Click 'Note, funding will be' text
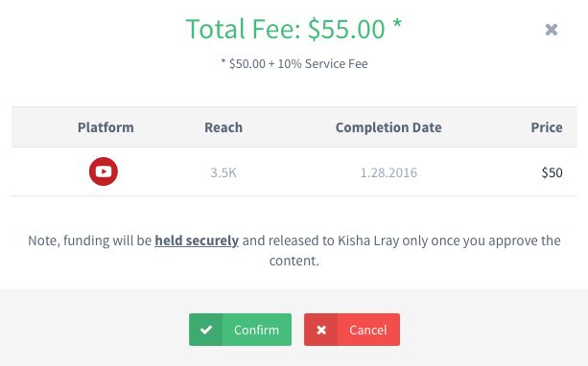Viewport: 588px width, 366px height. tap(89, 240)
